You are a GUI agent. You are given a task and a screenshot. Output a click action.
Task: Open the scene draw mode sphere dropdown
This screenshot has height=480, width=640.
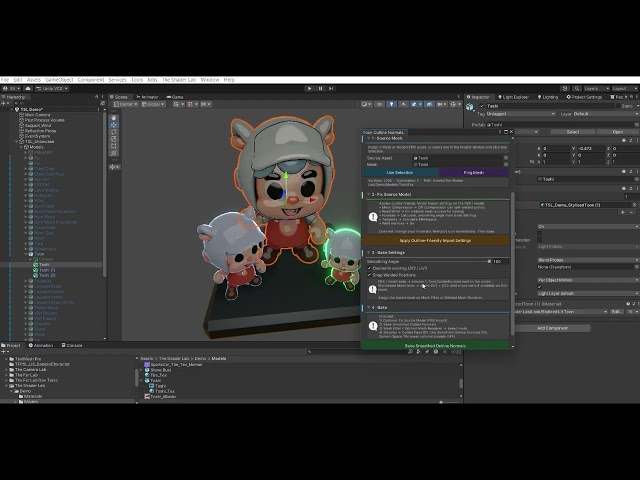pos(366,104)
